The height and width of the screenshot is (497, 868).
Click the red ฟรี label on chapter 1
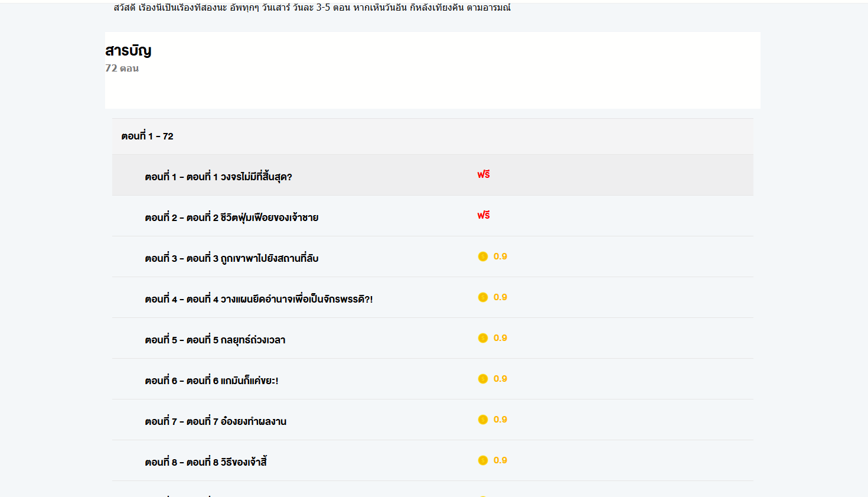coord(484,174)
